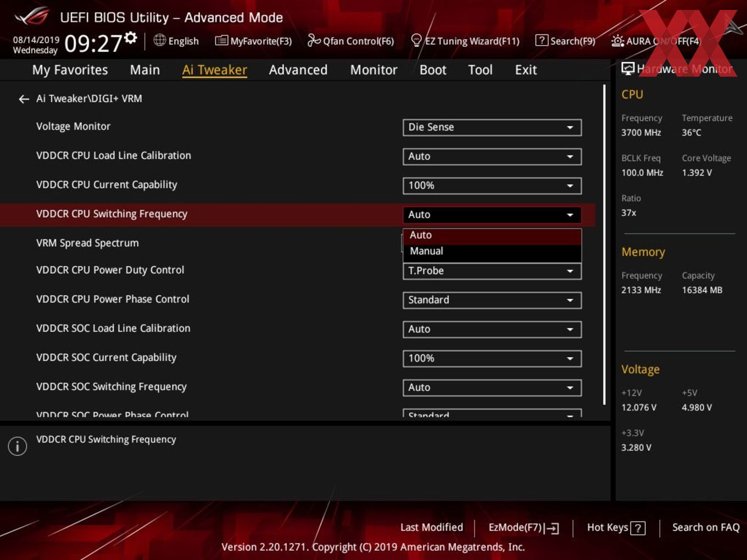Go to the Monitor tab

[x=374, y=70]
